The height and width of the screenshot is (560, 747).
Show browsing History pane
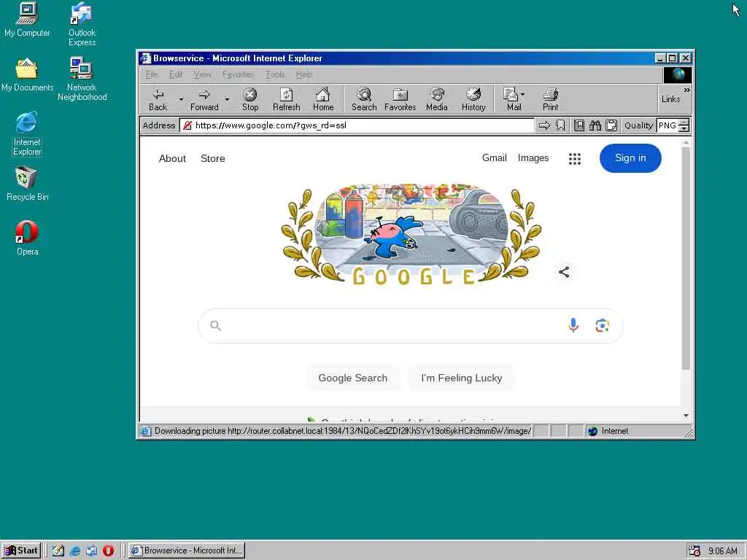[473, 99]
